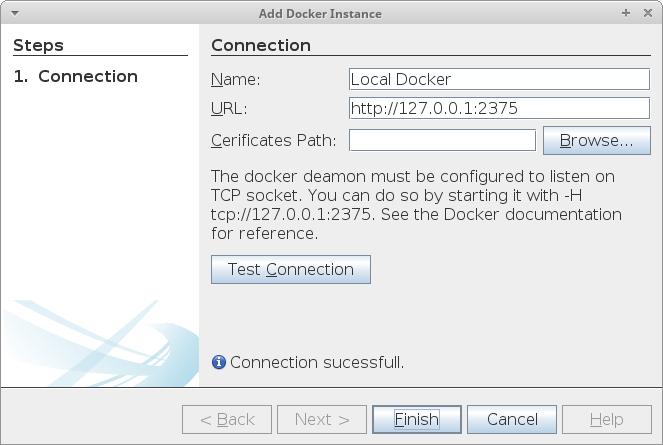This screenshot has width=663, height=445.
Task: Click the docker deamon TCP socket help text
Action: click(416, 205)
